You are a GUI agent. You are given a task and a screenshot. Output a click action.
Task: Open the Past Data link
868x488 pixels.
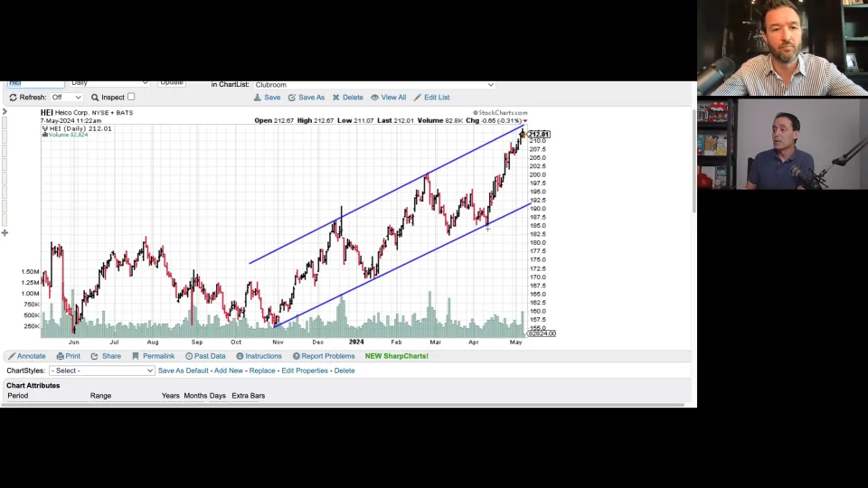point(210,356)
